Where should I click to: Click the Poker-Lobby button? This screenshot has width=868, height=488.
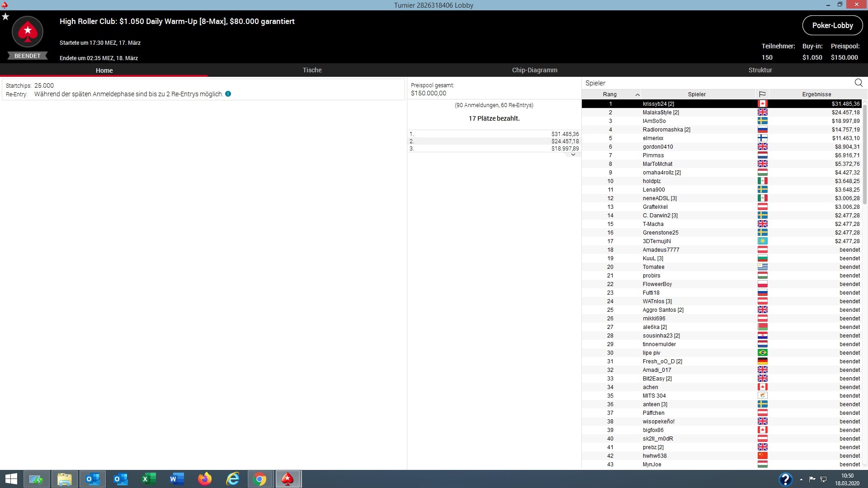832,25
